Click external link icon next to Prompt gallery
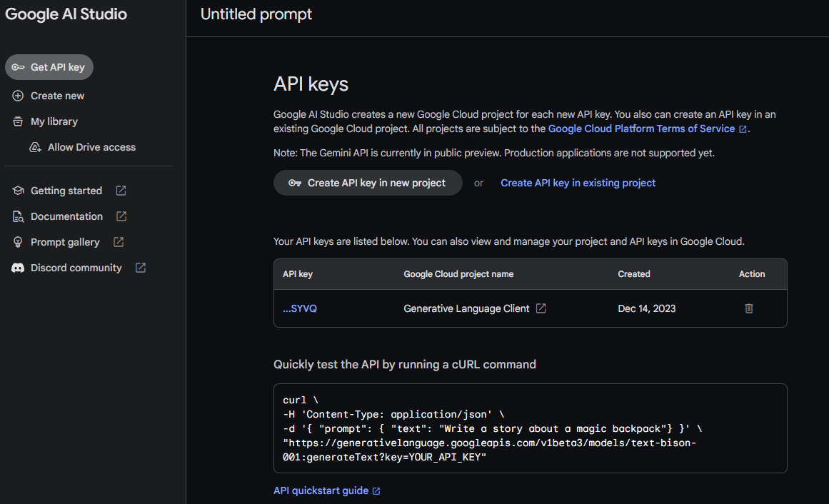The height and width of the screenshot is (504, 829). tap(119, 242)
